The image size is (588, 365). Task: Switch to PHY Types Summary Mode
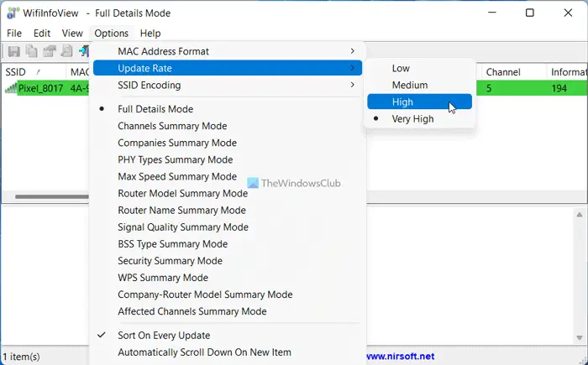coord(228,159)
